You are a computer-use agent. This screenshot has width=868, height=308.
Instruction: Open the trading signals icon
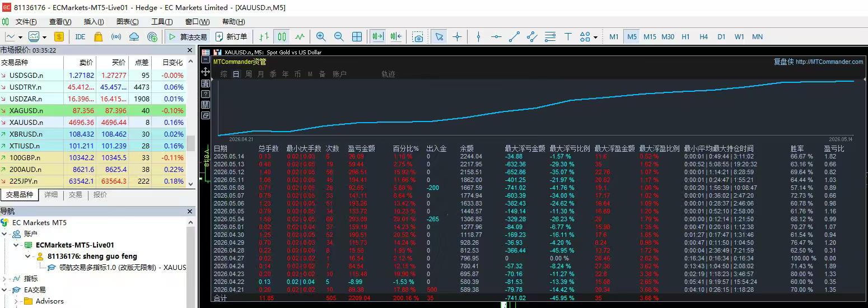pyautogui.click(x=116, y=37)
